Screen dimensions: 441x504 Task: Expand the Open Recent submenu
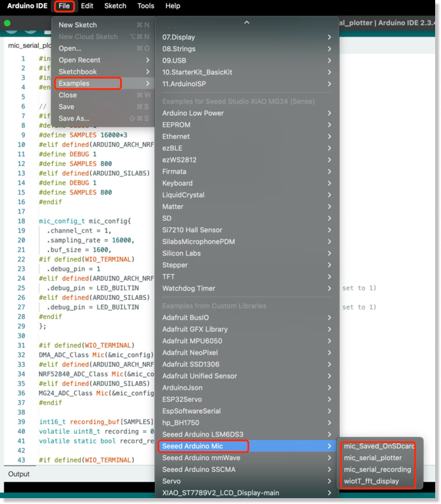coord(103,60)
